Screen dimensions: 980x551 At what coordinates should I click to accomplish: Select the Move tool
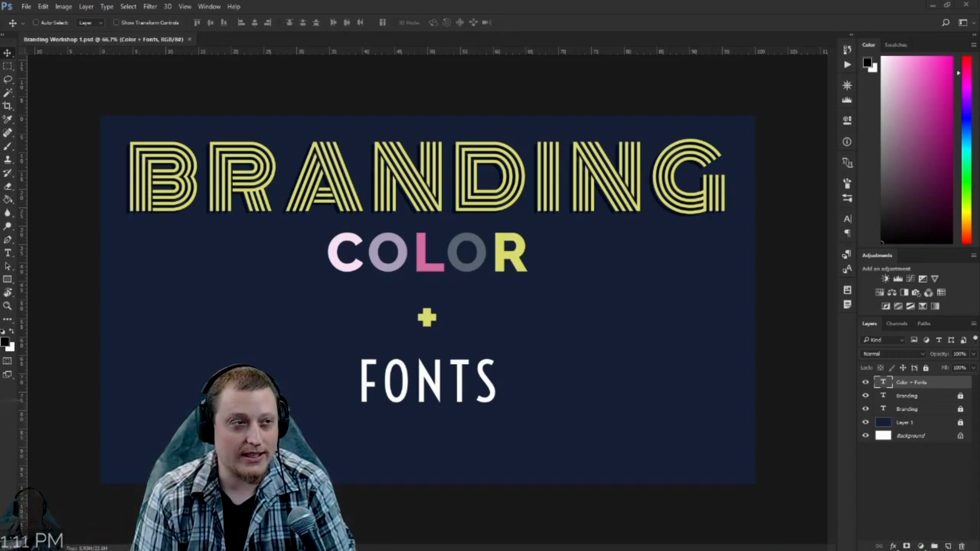point(7,53)
